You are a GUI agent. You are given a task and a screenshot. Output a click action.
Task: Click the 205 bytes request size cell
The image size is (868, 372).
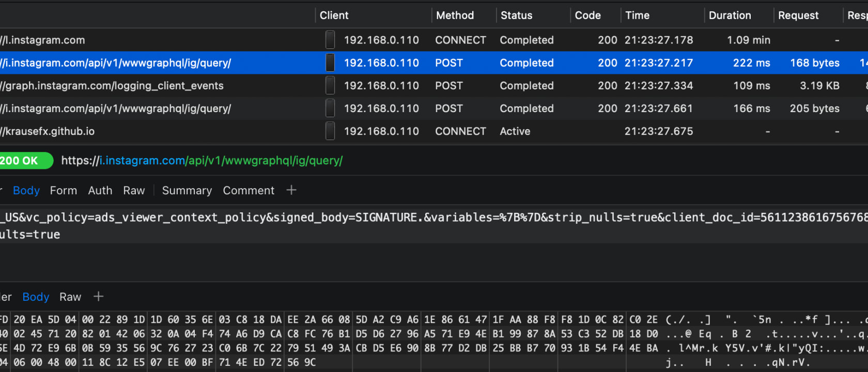815,109
